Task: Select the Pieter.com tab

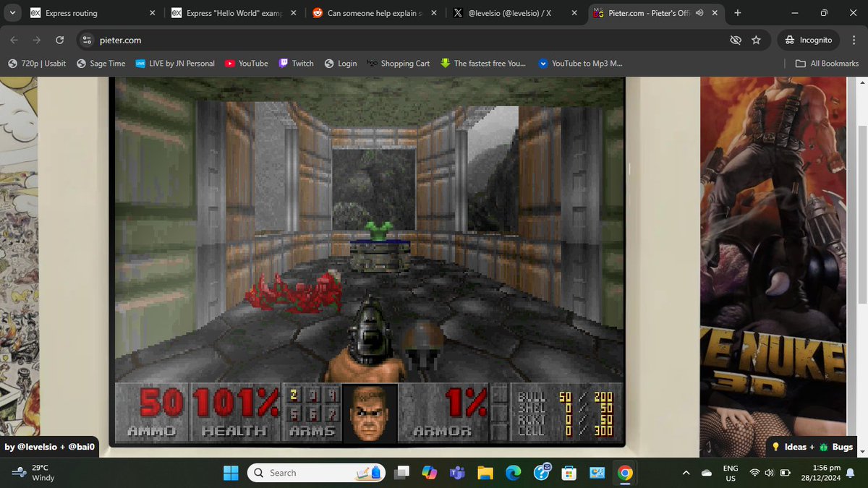Action: [x=655, y=13]
